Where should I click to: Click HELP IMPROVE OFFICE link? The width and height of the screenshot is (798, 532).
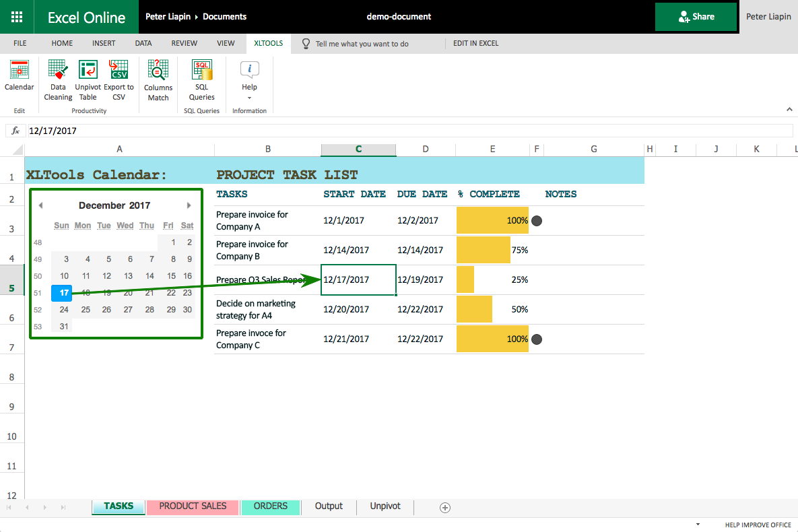click(x=758, y=525)
